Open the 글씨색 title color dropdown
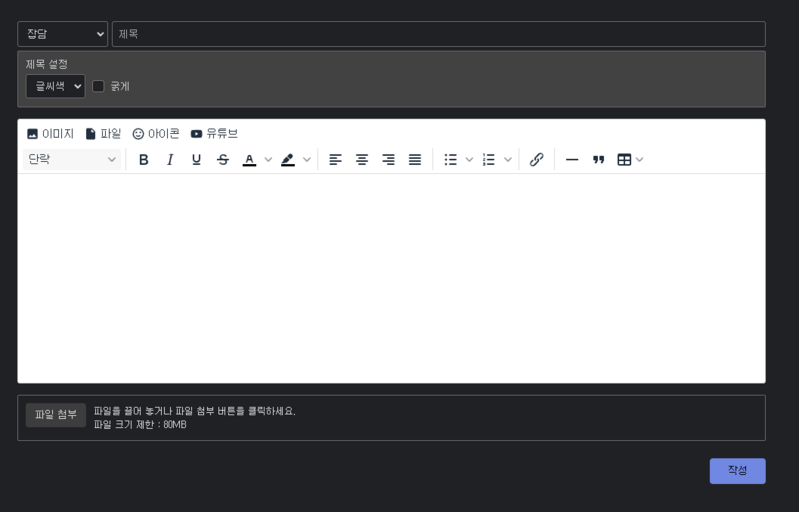800x512 pixels. pos(56,86)
